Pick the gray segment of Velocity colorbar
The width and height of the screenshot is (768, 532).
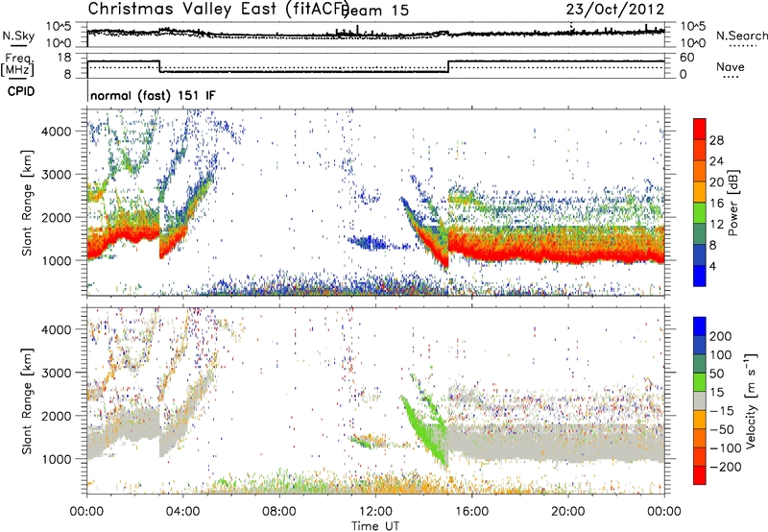(700, 401)
